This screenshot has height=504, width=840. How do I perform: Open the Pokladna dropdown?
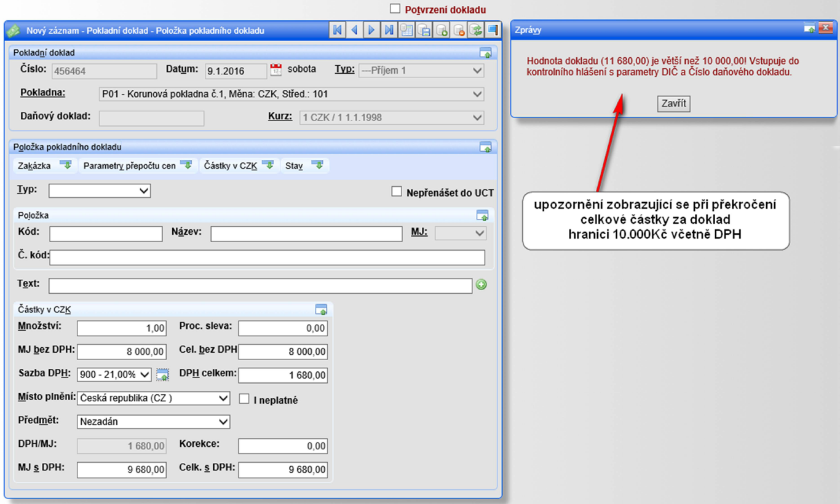coord(477,95)
